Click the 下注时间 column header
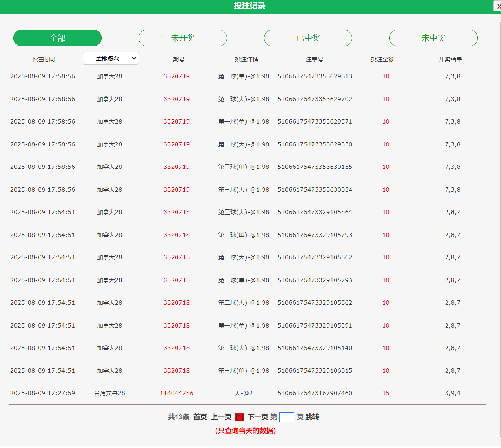The image size is (501, 448). (43, 59)
